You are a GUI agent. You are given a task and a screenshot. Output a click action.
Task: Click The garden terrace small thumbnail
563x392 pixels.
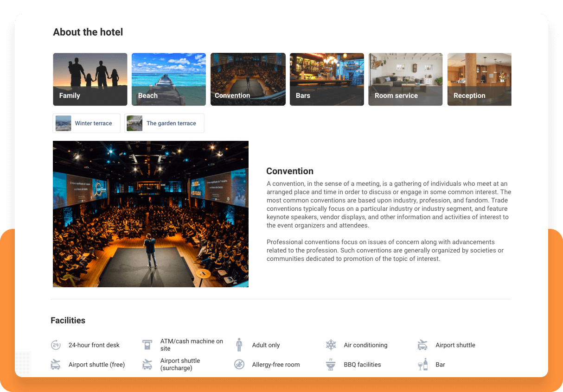tap(134, 123)
